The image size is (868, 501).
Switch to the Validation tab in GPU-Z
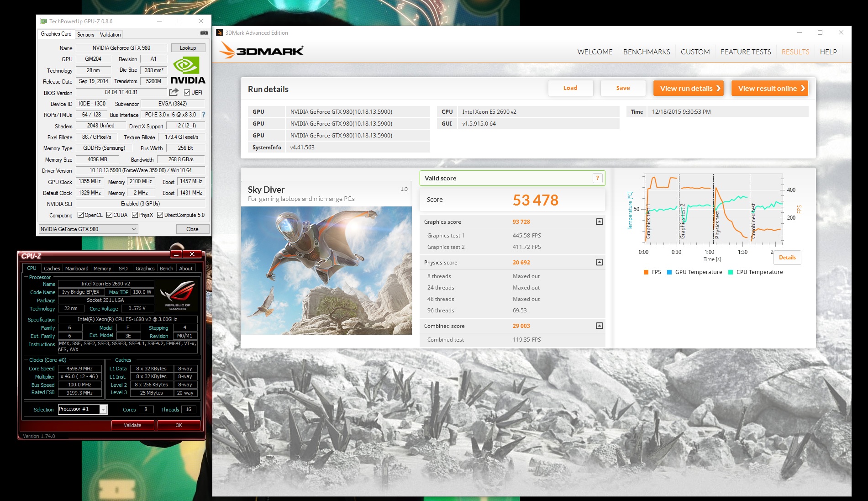pyautogui.click(x=110, y=35)
